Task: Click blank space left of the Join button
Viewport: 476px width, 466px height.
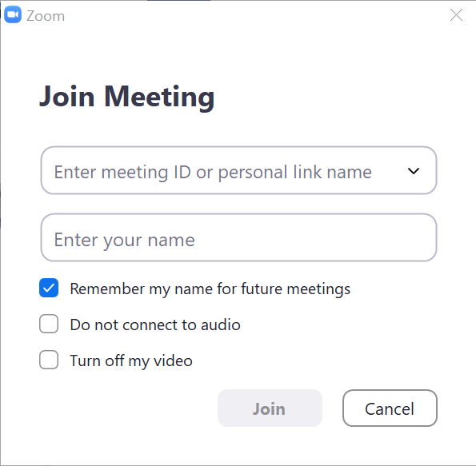Action: click(127, 408)
